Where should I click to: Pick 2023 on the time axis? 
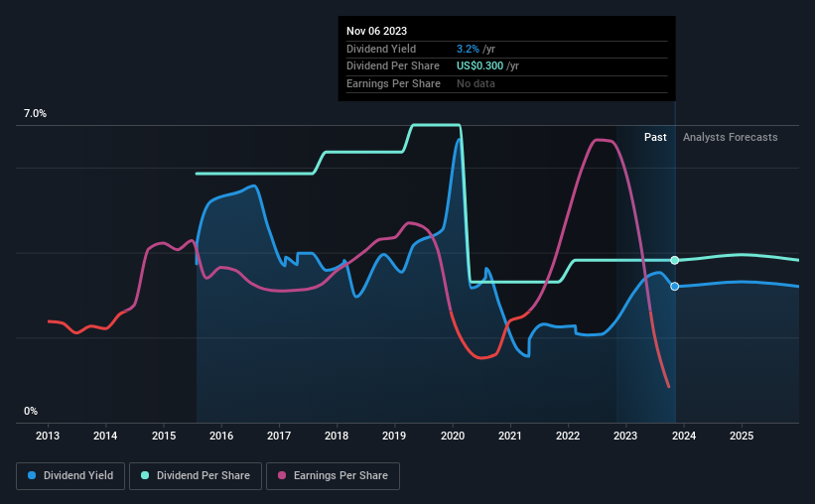pyautogui.click(x=625, y=436)
